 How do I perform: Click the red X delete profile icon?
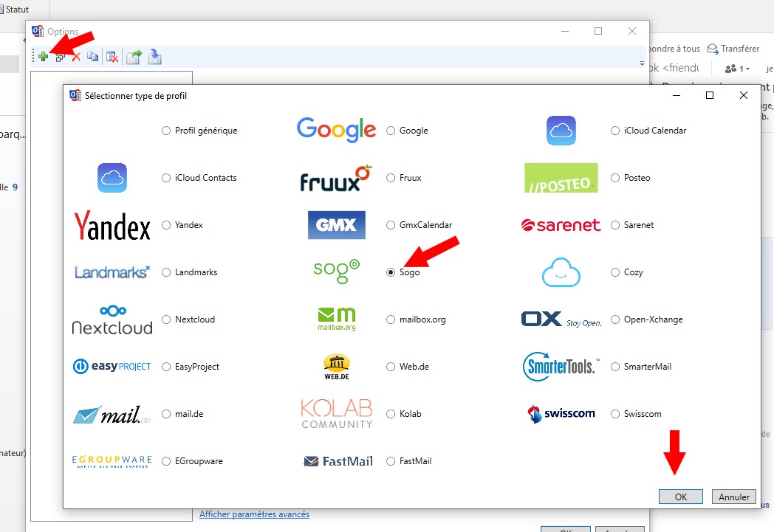pyautogui.click(x=75, y=57)
